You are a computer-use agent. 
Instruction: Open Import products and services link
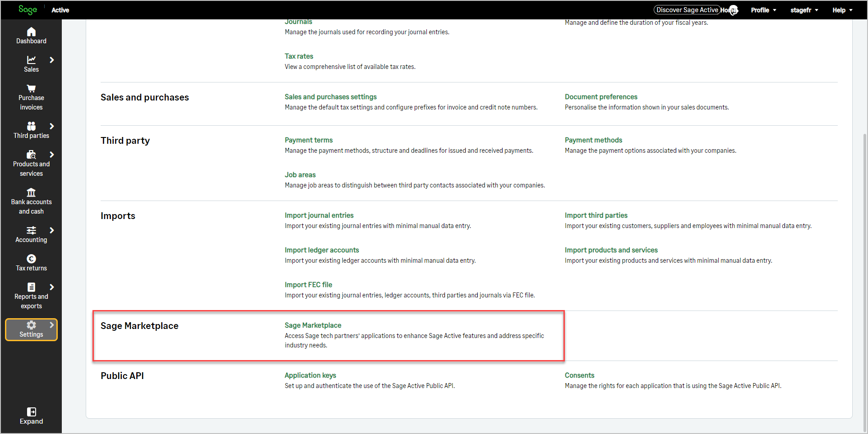611,250
